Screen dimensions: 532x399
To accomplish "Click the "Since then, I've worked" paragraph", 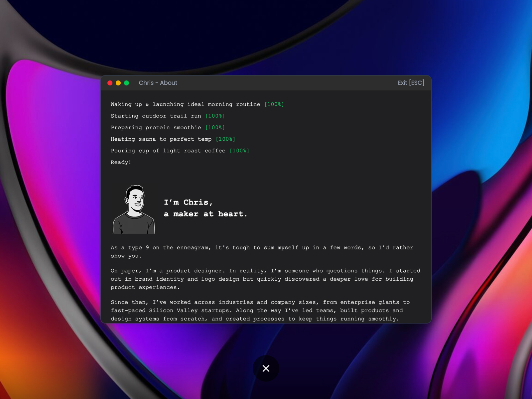I will coord(260,310).
